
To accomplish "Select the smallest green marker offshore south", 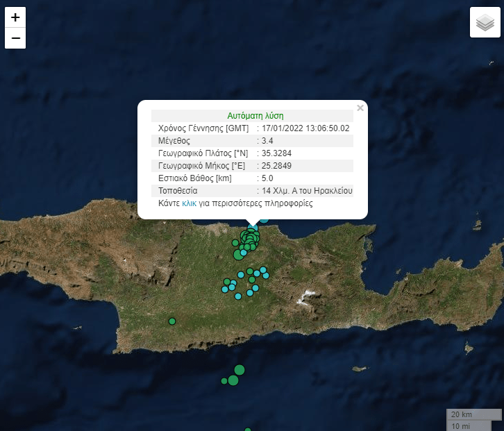I will pos(224,381).
